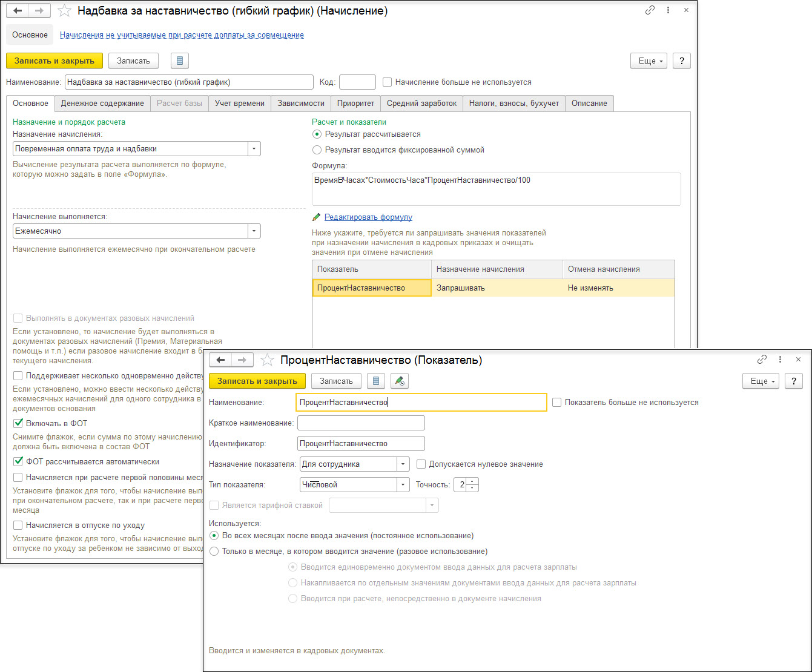
Task: Open the three-dot menu of Начисление window
Action: [x=668, y=10]
